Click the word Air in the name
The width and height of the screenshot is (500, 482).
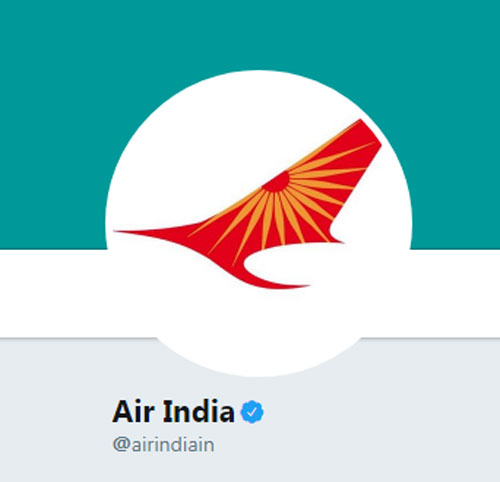coord(133,411)
